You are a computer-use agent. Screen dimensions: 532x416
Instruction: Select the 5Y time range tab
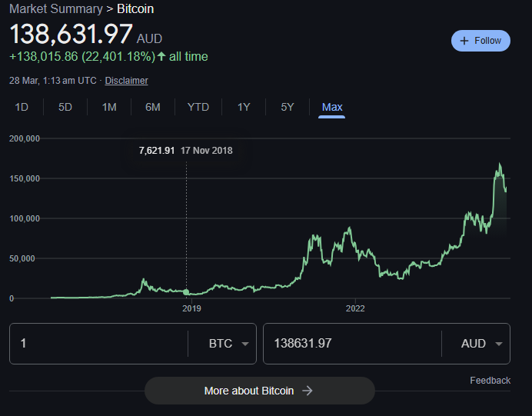288,107
